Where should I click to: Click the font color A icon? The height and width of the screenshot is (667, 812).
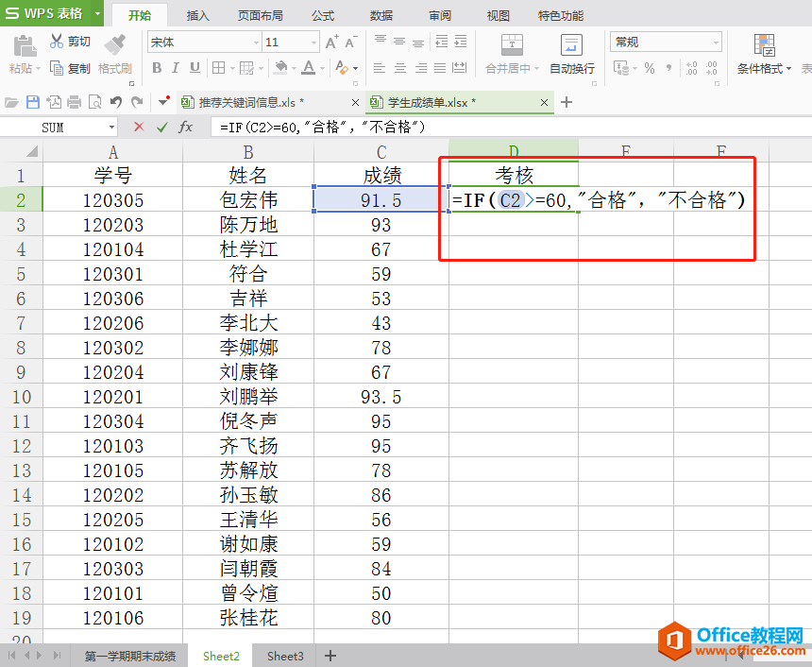pos(309,68)
